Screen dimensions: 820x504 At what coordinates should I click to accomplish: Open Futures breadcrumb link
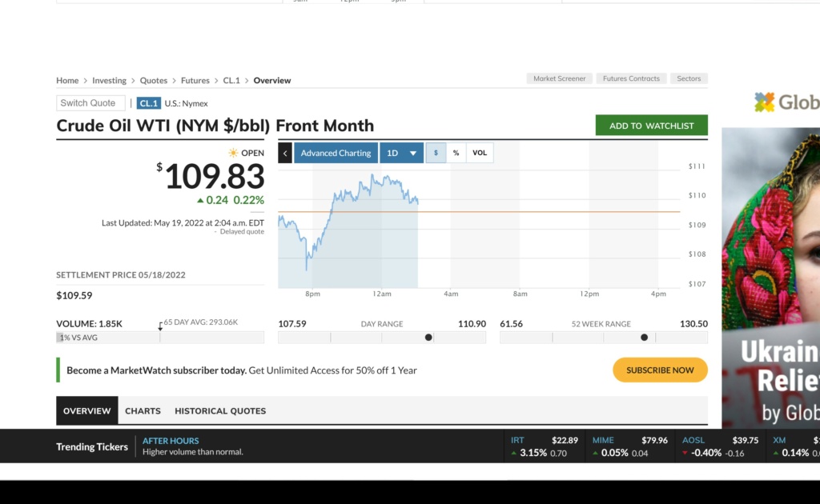195,81
